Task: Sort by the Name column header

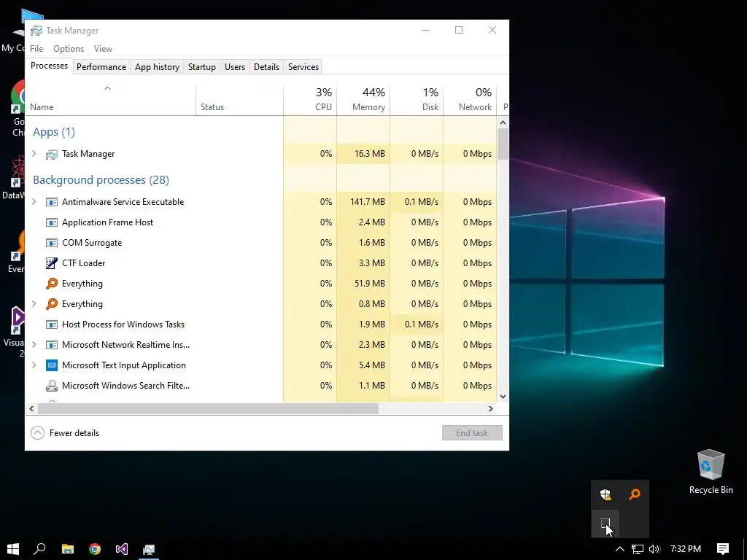Action: [110, 100]
